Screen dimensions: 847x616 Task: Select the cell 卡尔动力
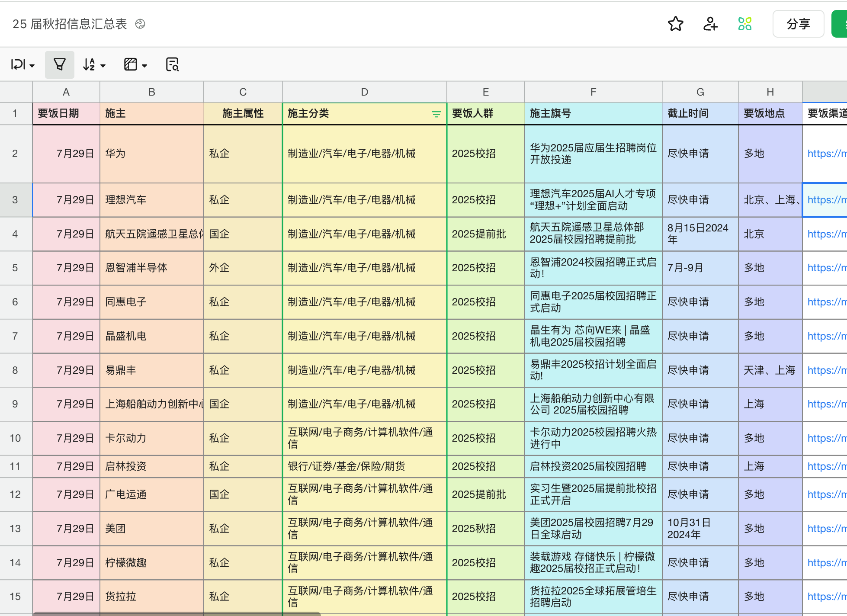click(152, 438)
